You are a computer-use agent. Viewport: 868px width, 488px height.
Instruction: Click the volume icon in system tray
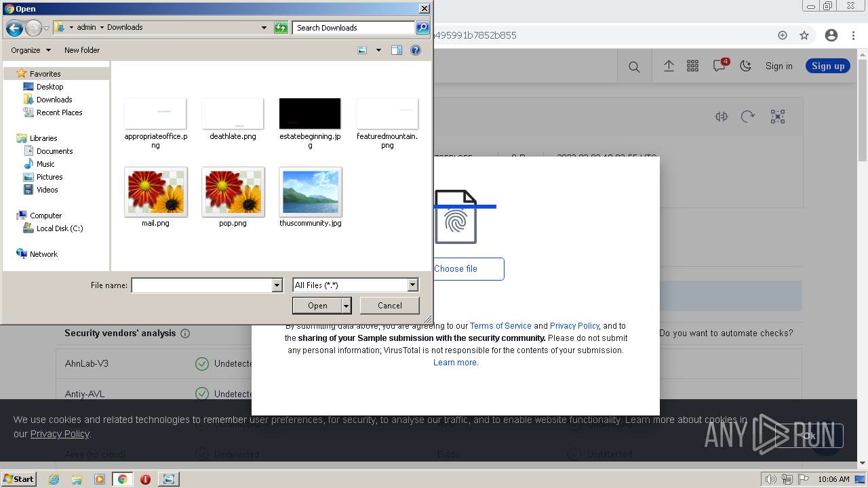pyautogui.click(x=770, y=479)
